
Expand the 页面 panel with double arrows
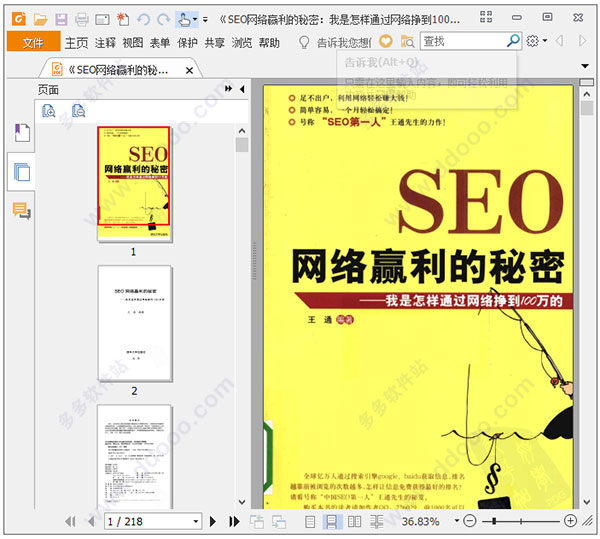click(x=228, y=89)
